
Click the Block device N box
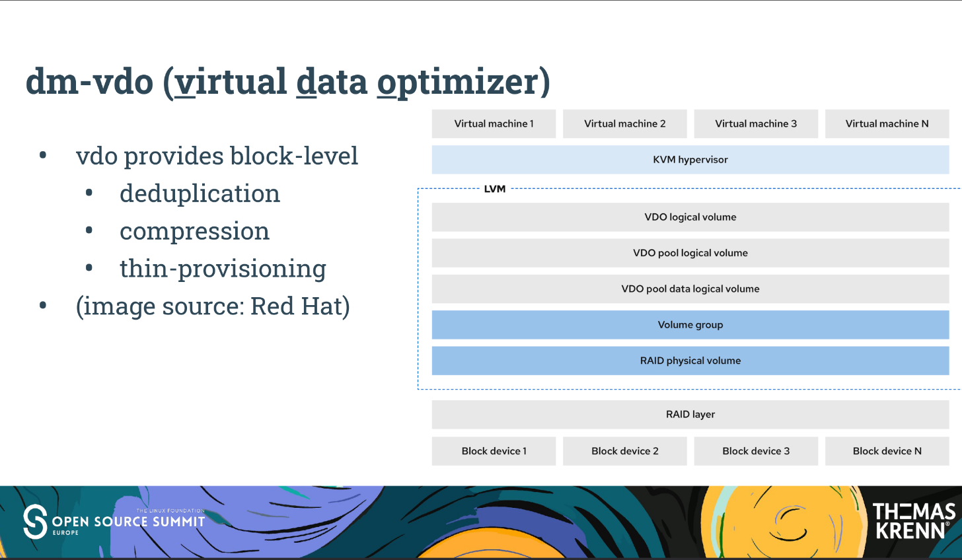coord(887,451)
